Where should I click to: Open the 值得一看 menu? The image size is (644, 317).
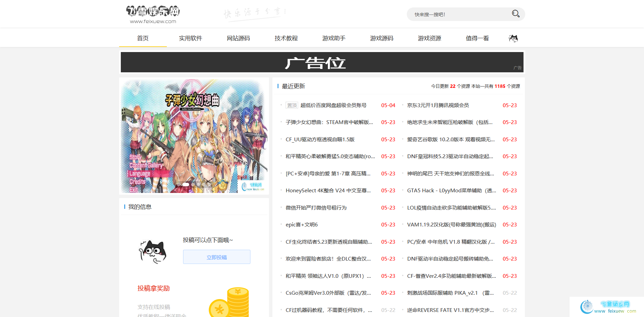(x=477, y=38)
